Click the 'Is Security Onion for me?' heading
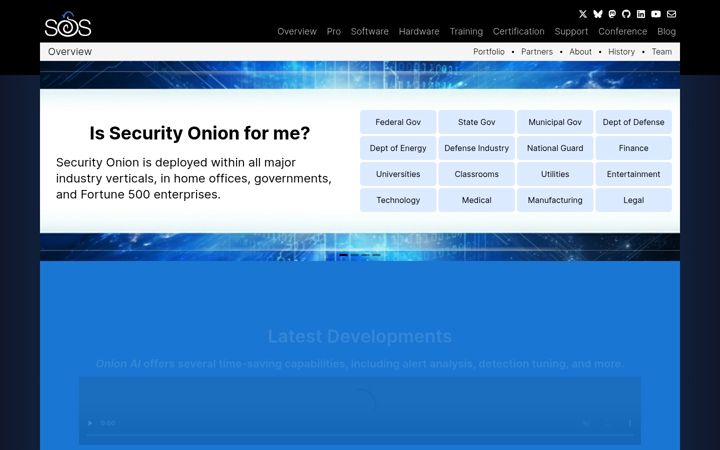The width and height of the screenshot is (720, 450). [200, 133]
